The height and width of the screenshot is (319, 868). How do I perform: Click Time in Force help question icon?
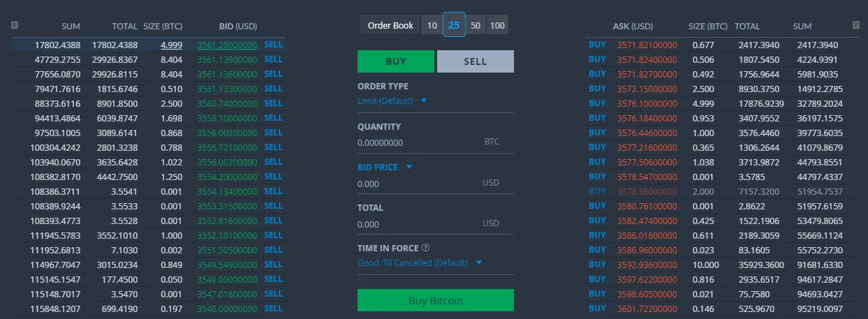(425, 248)
